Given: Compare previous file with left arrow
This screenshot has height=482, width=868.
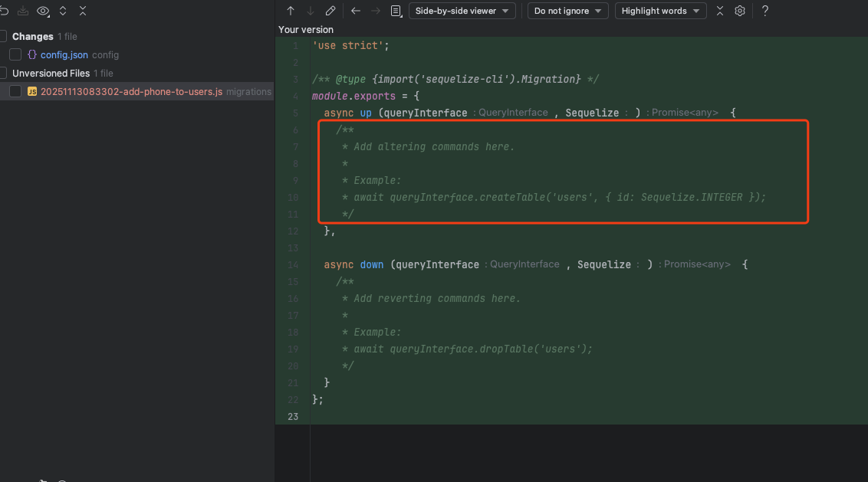Looking at the screenshot, I should (x=355, y=11).
